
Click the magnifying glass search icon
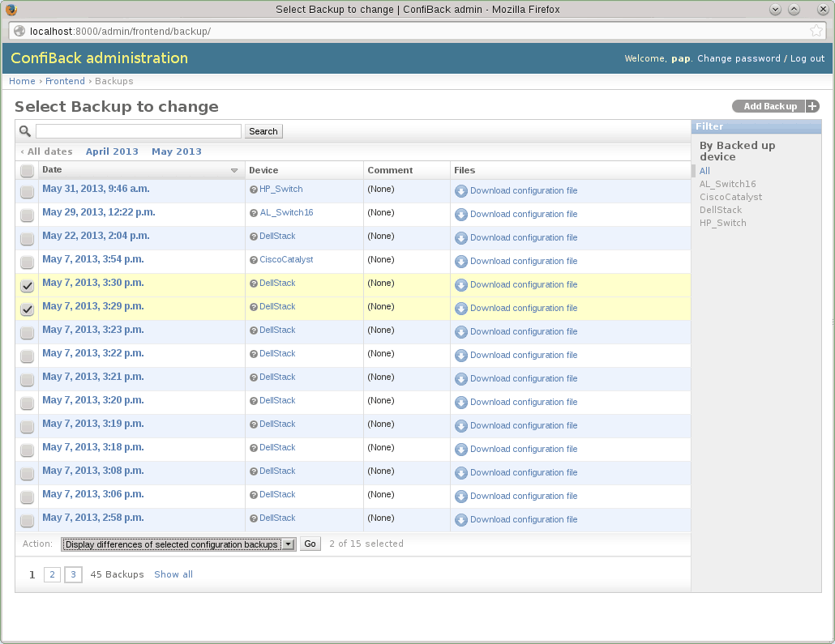click(24, 130)
